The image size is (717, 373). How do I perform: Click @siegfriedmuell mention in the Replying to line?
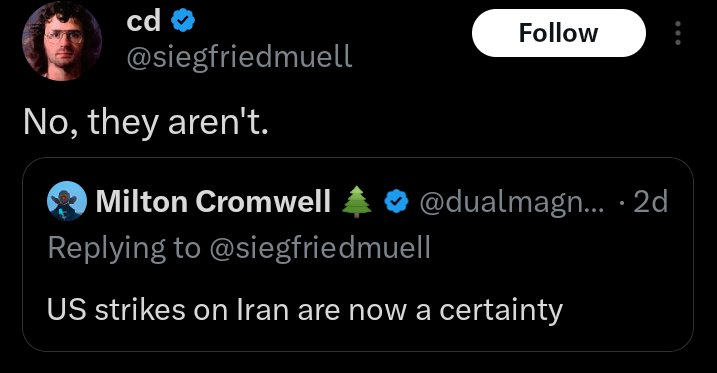(319, 248)
